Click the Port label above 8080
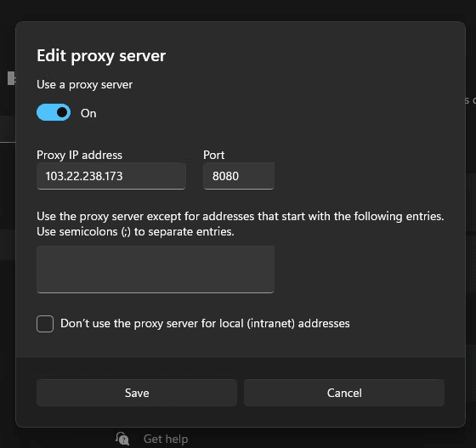Viewport: 476px width, 448px height. point(213,155)
